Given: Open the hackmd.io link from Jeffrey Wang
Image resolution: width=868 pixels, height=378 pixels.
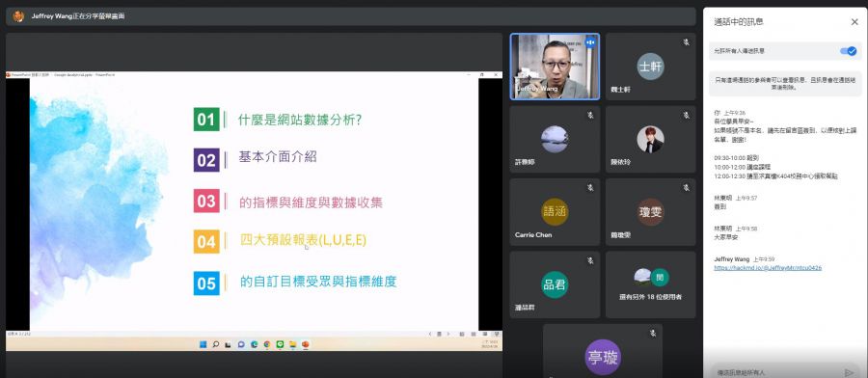Looking at the screenshot, I should click(x=768, y=268).
